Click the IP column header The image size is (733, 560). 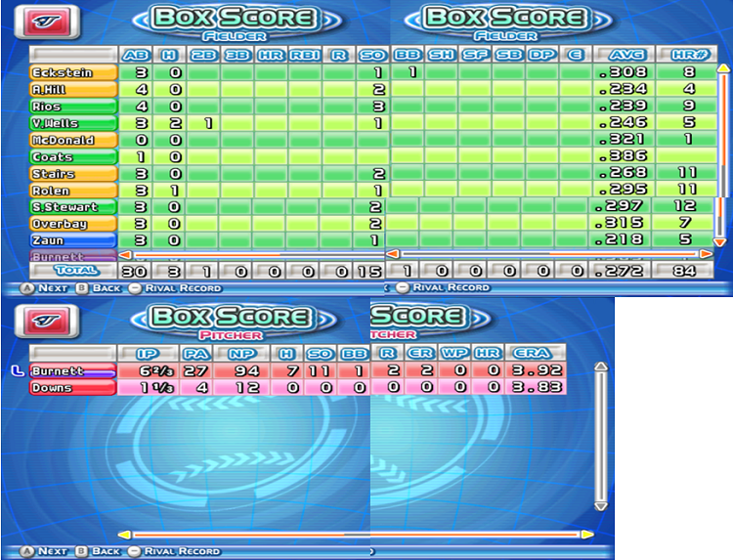[x=148, y=354]
